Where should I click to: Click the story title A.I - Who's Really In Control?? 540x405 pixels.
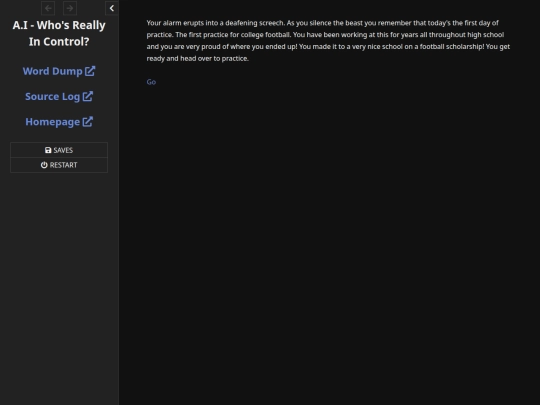(x=59, y=33)
